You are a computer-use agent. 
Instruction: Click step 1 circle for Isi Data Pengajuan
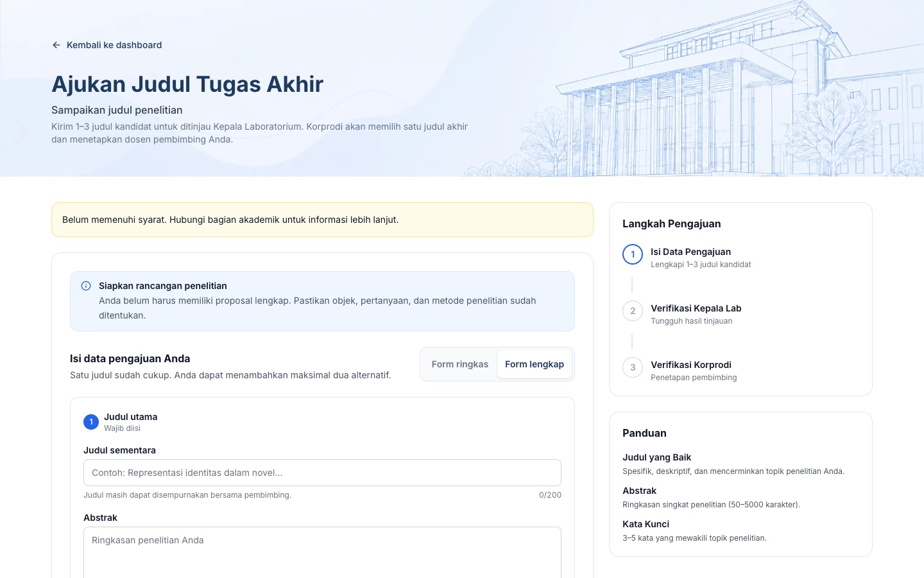coord(633,254)
